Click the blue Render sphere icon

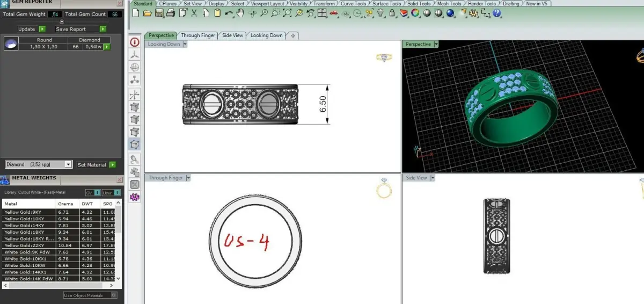(x=450, y=13)
